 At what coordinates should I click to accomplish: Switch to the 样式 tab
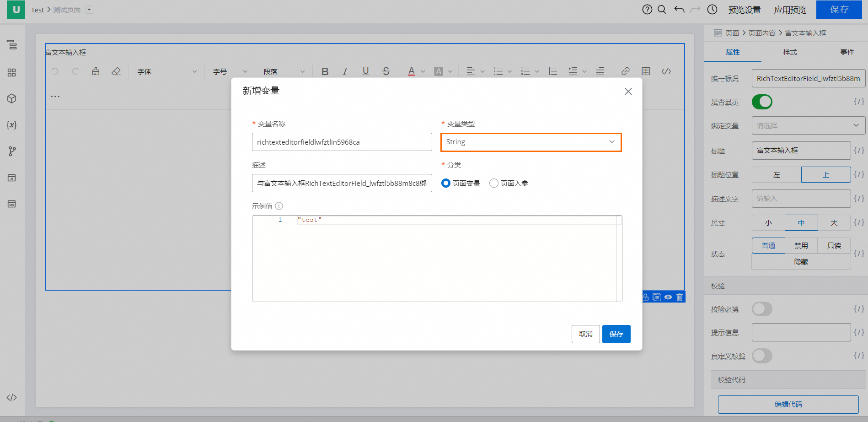click(x=790, y=52)
